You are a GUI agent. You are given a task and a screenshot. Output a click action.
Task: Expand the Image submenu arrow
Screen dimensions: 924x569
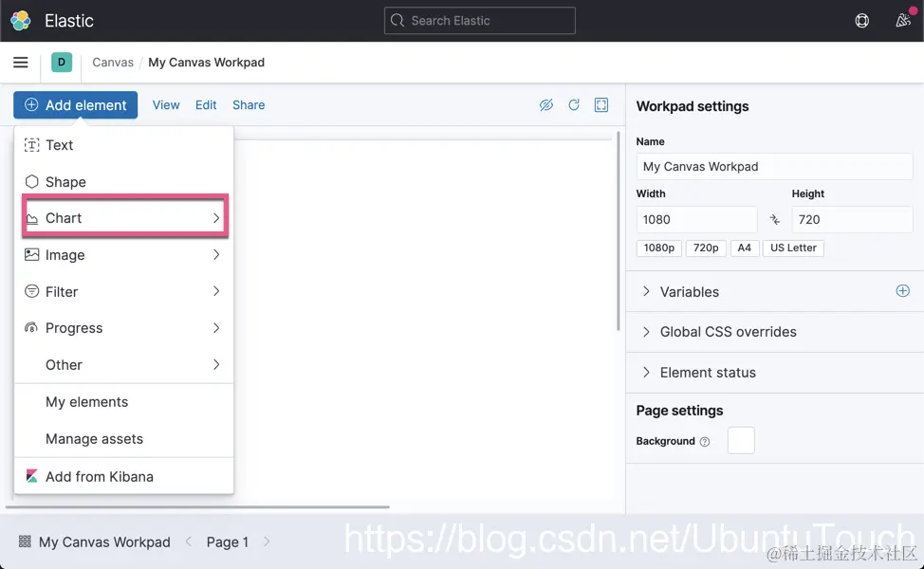click(216, 254)
